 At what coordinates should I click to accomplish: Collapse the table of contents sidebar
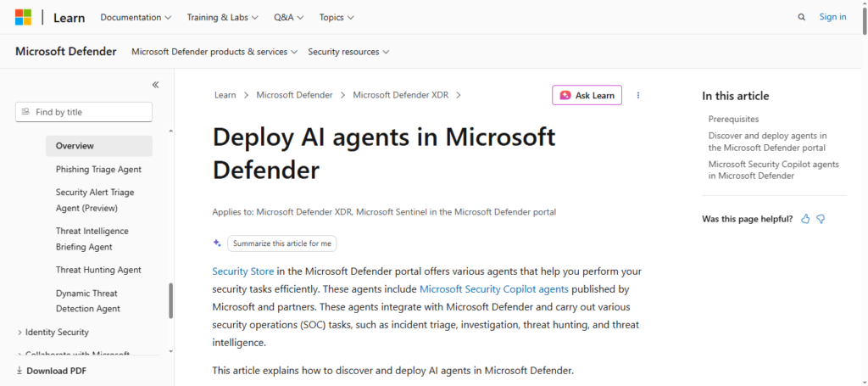coord(156,85)
